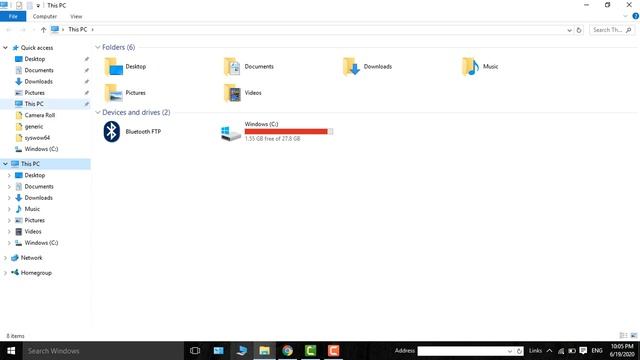Open the File ribbon tab
The image size is (640, 360).
point(13,16)
